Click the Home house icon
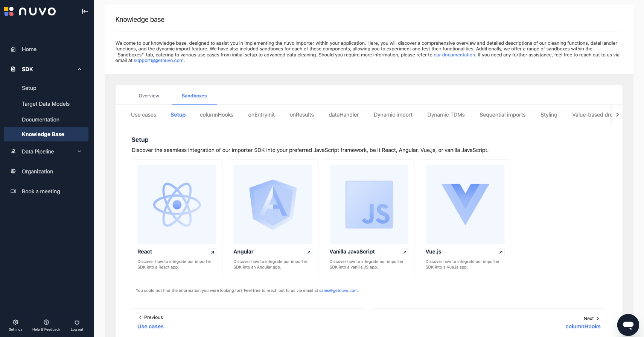 13,49
